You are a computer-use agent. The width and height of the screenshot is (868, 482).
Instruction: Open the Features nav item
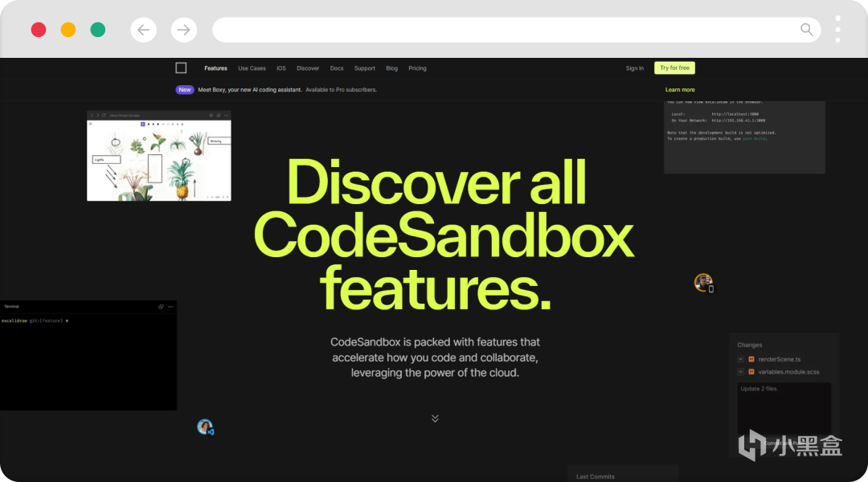[215, 68]
